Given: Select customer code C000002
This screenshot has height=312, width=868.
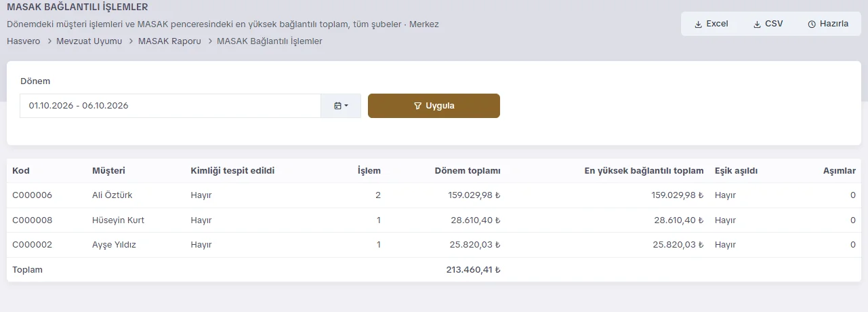Looking at the screenshot, I should pos(32,245).
